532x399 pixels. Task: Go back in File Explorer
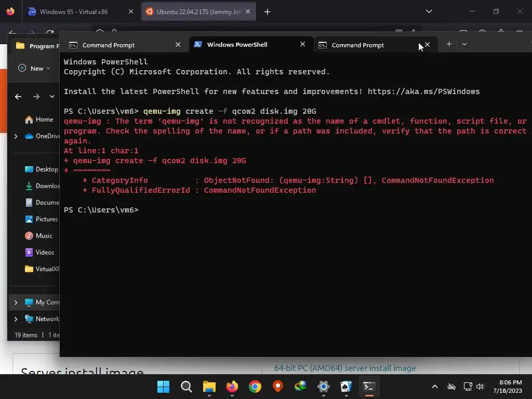[x=18, y=97]
